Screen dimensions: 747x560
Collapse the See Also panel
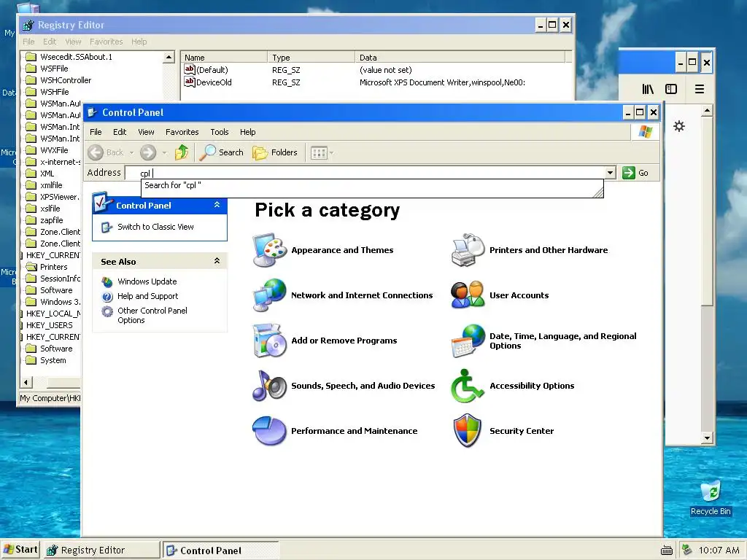[x=217, y=261]
